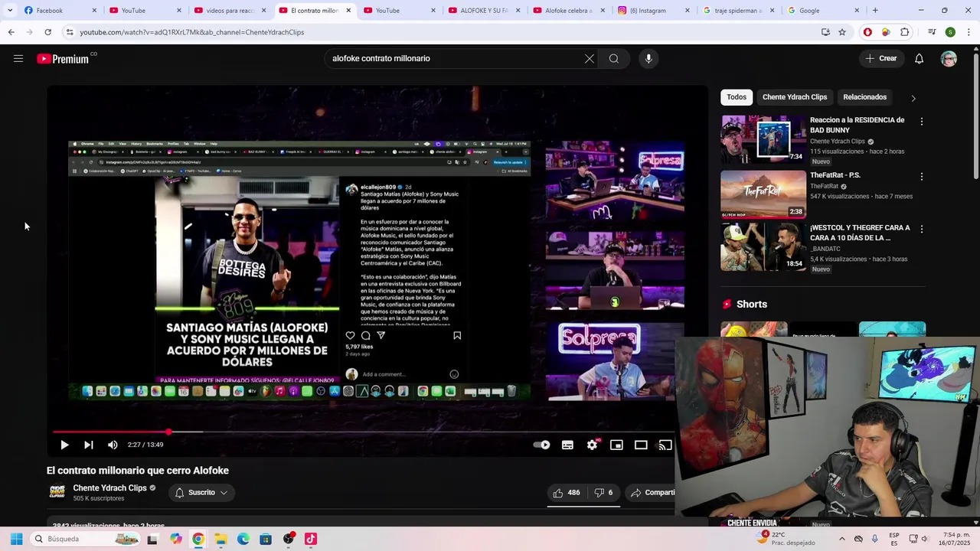Toggle theater mode in the player

641,445
